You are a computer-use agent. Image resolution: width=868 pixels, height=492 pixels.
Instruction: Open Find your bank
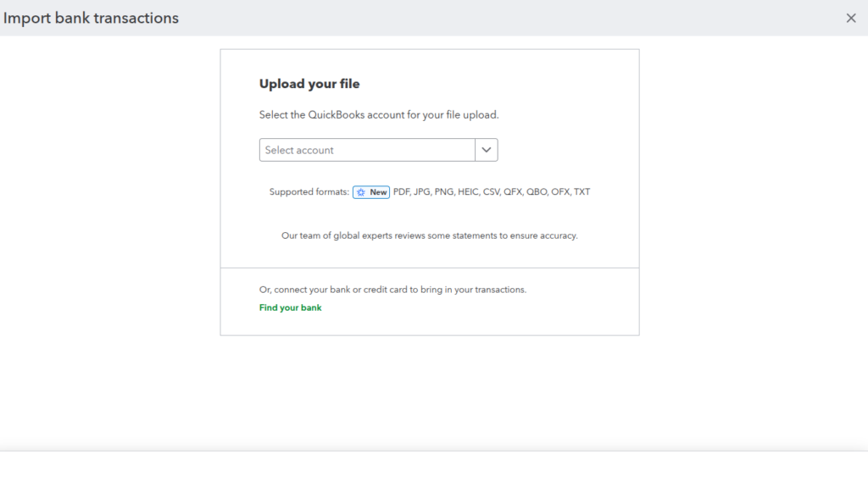(290, 307)
